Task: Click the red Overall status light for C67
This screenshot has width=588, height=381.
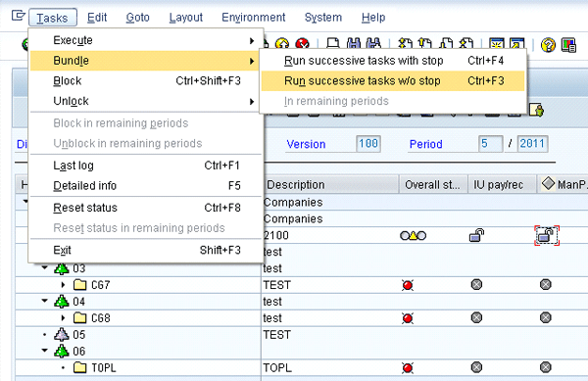Action: [408, 285]
